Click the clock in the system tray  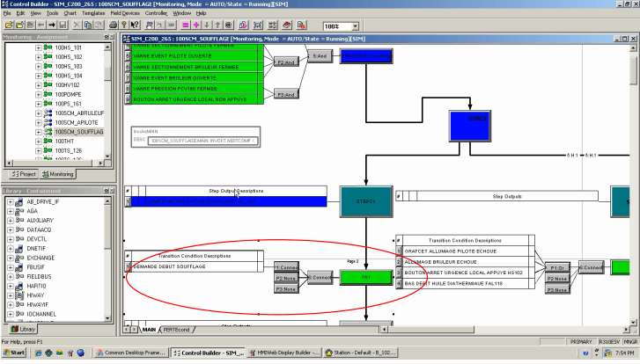click(624, 353)
